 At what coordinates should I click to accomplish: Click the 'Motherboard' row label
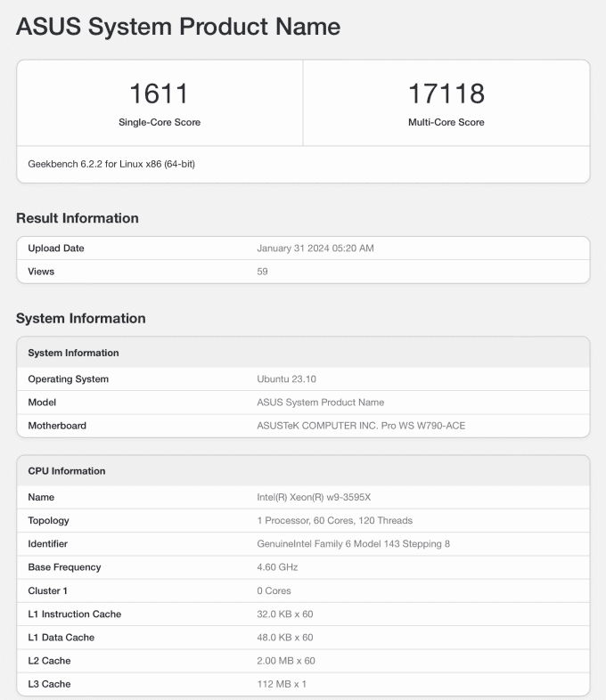tap(57, 426)
